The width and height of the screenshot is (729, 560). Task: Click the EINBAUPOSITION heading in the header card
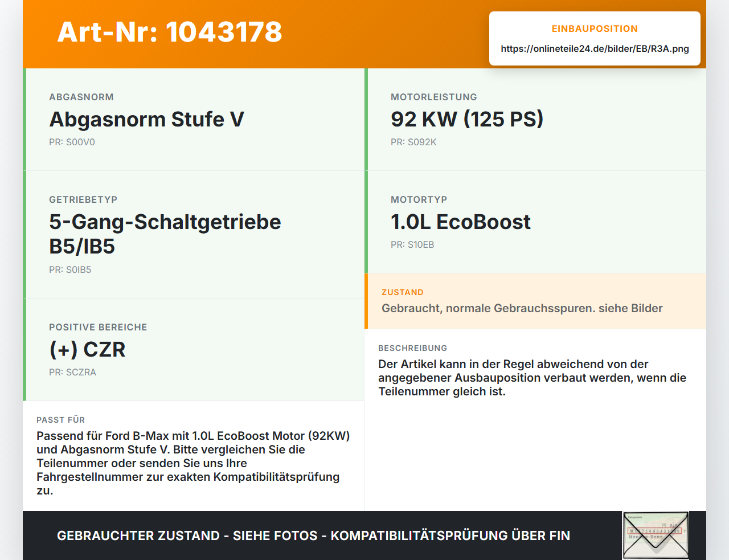click(595, 28)
